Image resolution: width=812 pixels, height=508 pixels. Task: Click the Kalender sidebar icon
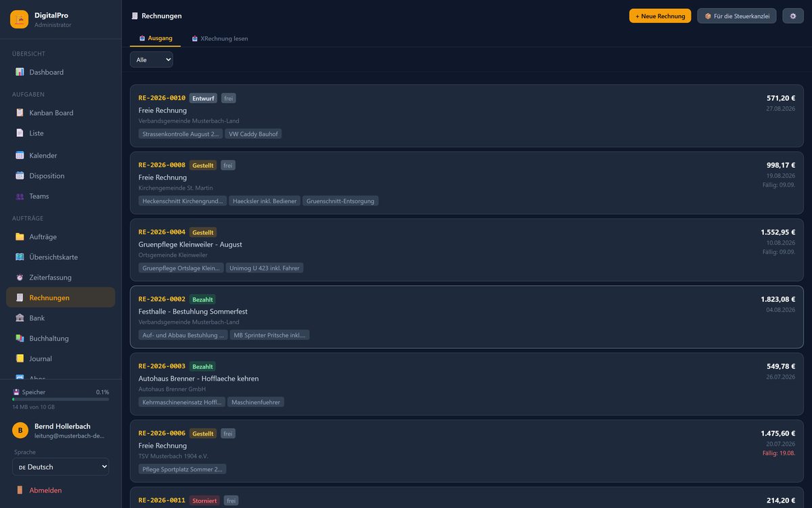point(20,156)
